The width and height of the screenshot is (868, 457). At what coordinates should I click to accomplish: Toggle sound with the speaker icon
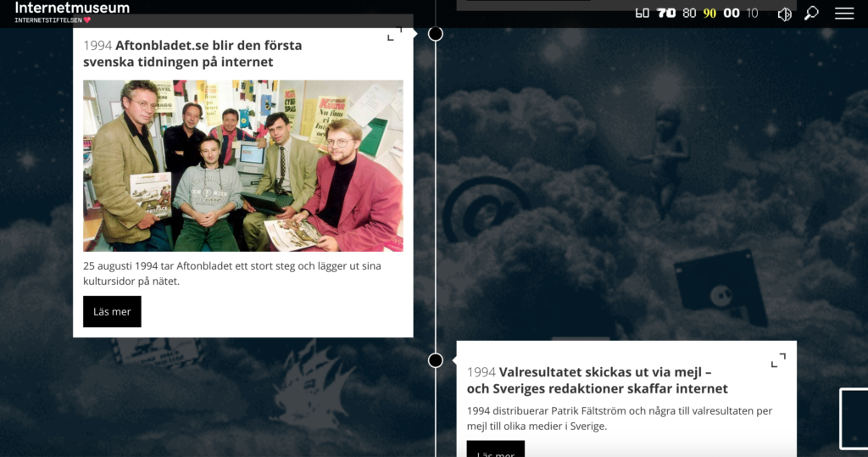tap(784, 14)
